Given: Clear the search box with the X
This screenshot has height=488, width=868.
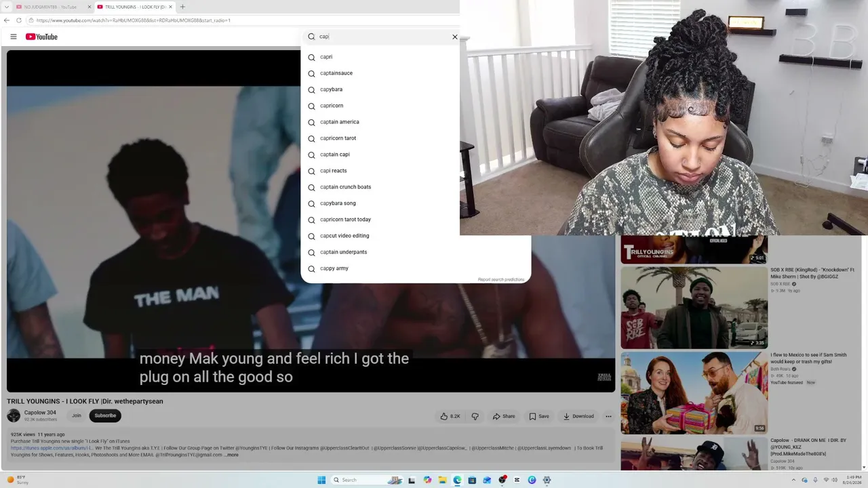Looking at the screenshot, I should (x=455, y=37).
